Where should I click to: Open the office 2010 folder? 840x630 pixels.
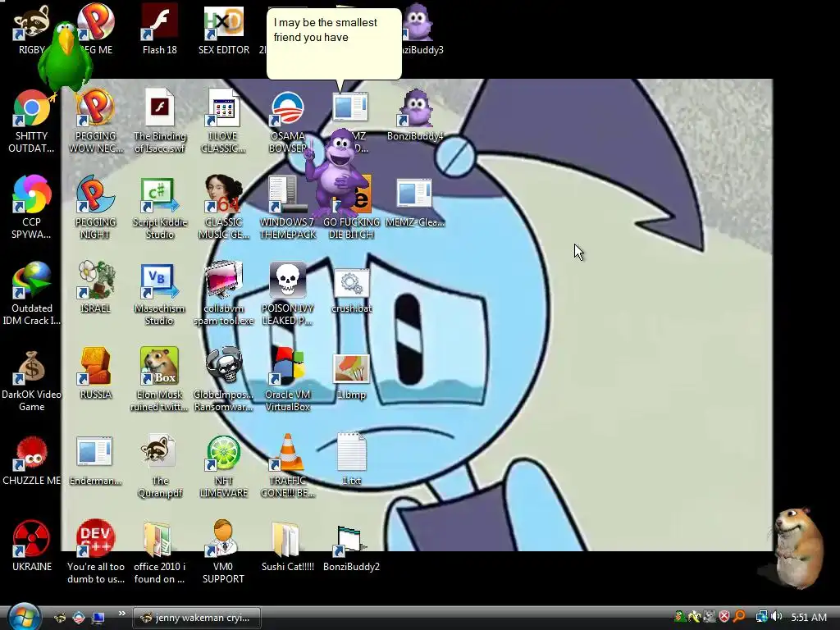coord(160,552)
